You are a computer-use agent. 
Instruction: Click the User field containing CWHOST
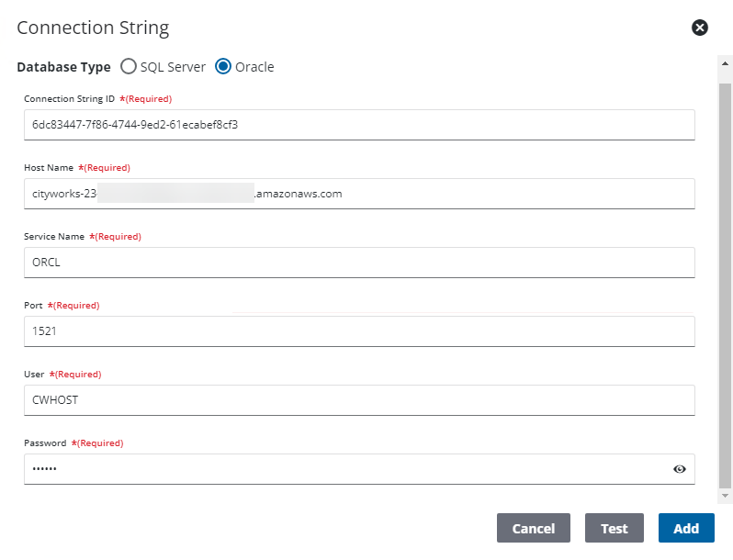click(358, 399)
